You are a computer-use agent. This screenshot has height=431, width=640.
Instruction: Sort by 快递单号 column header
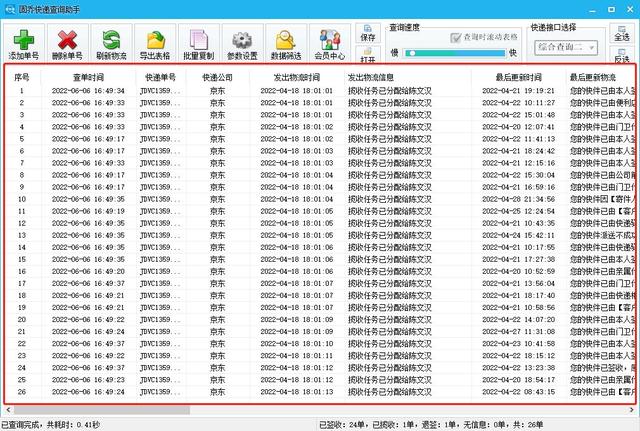[160, 77]
